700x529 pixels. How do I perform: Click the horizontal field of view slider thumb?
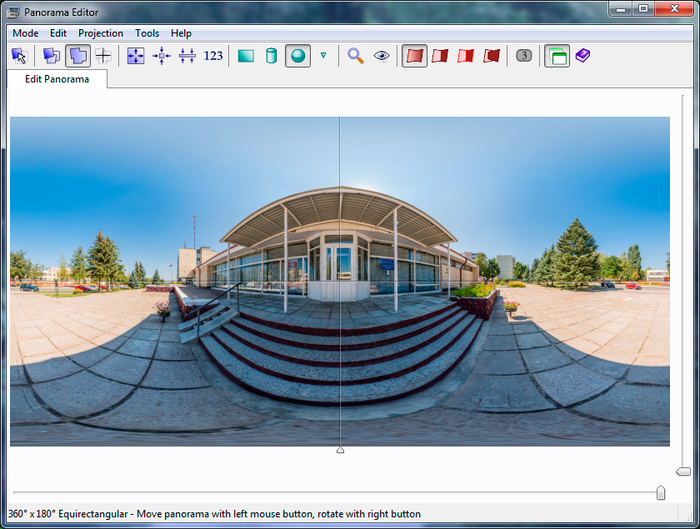tap(661, 493)
